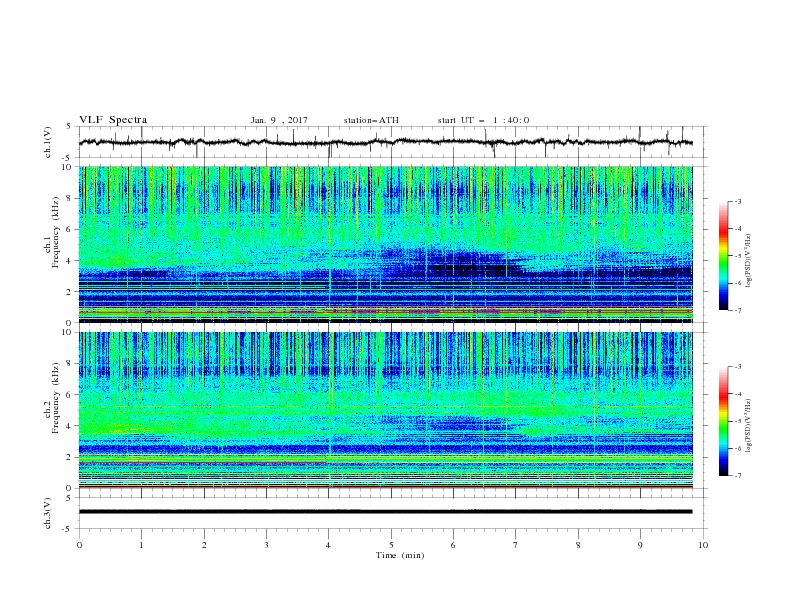The image size is (792, 612).
Task: Click the "ch.3(V)" waveform axis label
Action: [x=48, y=513]
